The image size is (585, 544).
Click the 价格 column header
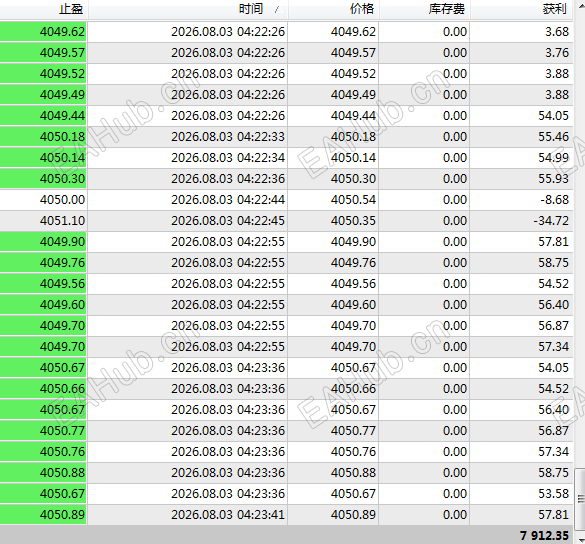click(334, 9)
